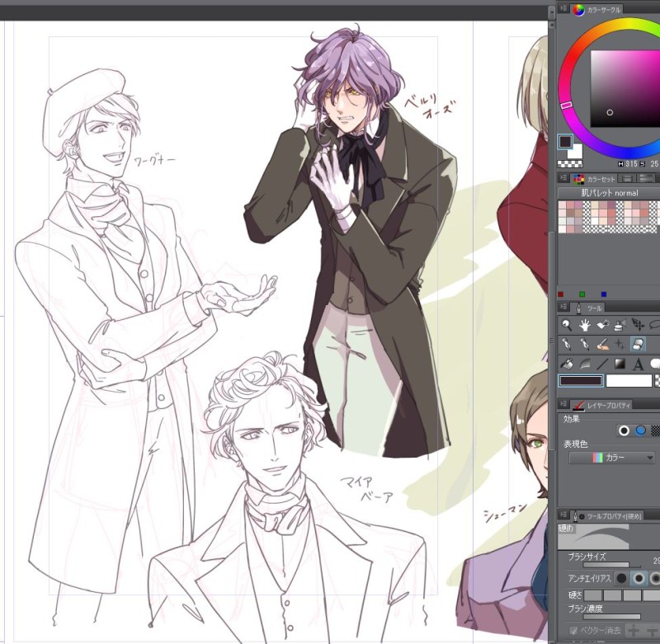Open the 肌パレット normal color set dropdown
Image resolution: width=660 pixels, height=644 pixels.
(609, 193)
